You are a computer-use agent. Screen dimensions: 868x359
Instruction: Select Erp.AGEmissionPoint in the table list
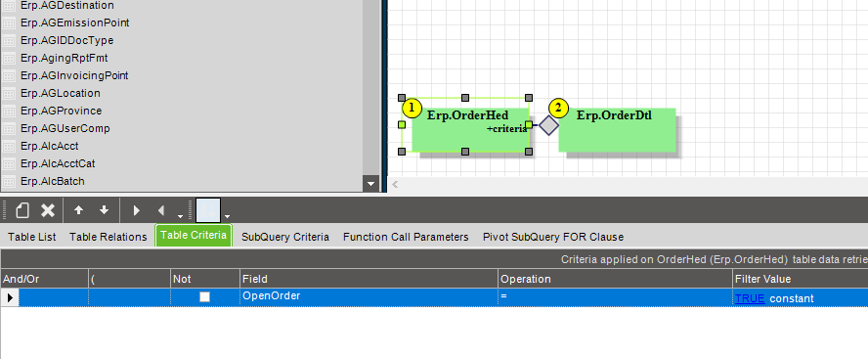point(74,22)
